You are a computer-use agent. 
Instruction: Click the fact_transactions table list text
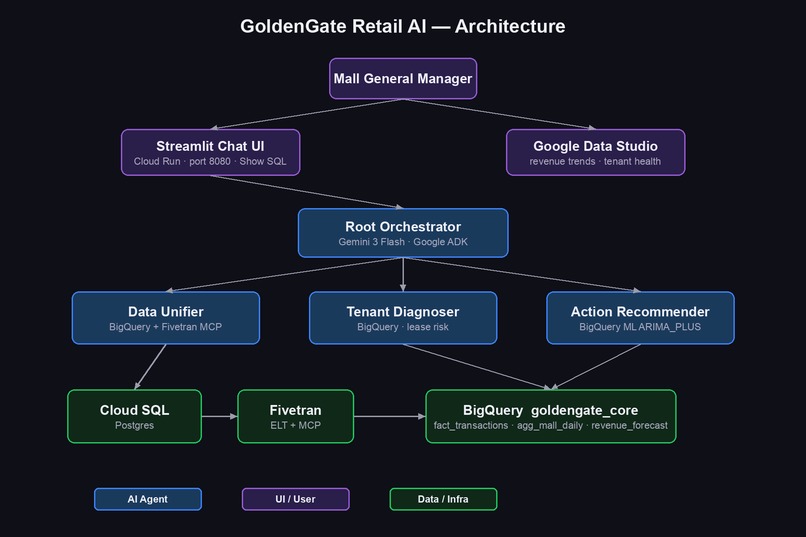pyautogui.click(x=551, y=425)
